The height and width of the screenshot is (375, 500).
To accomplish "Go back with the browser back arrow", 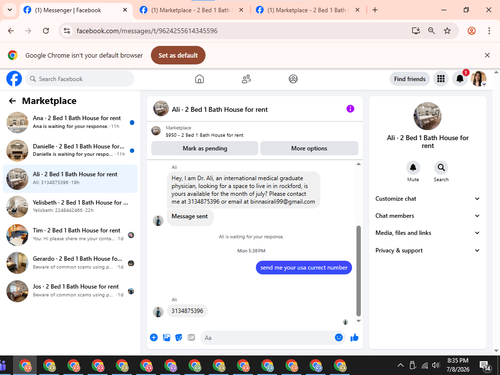I will (x=11, y=31).
